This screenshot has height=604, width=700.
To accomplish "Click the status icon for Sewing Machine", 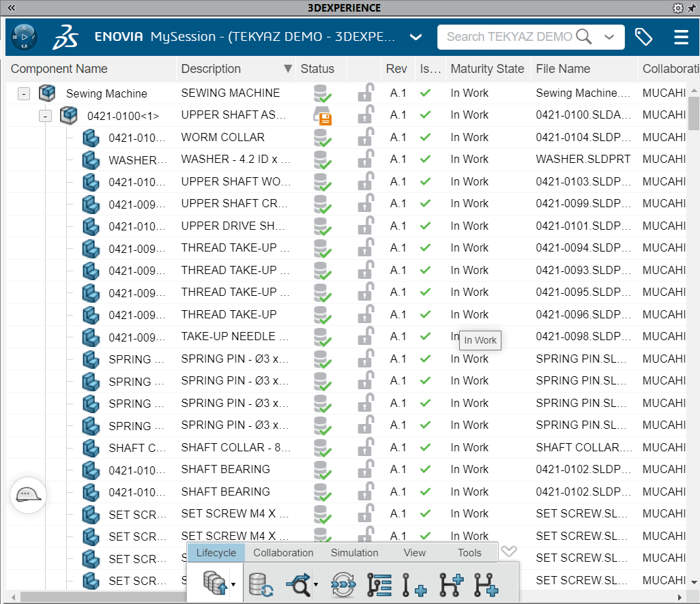I will point(322,93).
